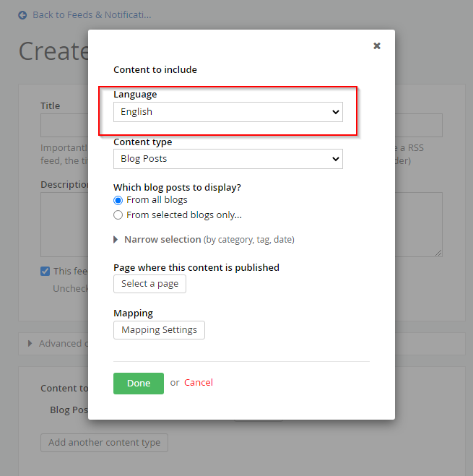Image resolution: width=473 pixels, height=476 pixels.
Task: Open the Language dropdown showing English
Action: tap(228, 112)
